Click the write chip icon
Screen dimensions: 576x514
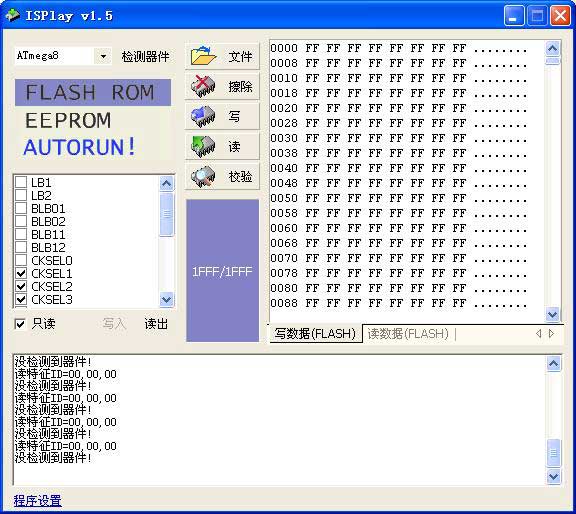203,116
